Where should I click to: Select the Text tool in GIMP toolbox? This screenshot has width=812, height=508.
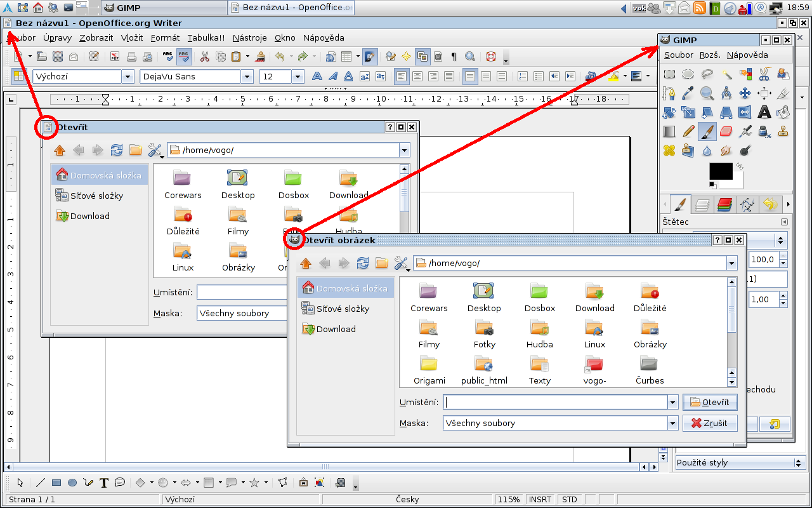(x=764, y=112)
